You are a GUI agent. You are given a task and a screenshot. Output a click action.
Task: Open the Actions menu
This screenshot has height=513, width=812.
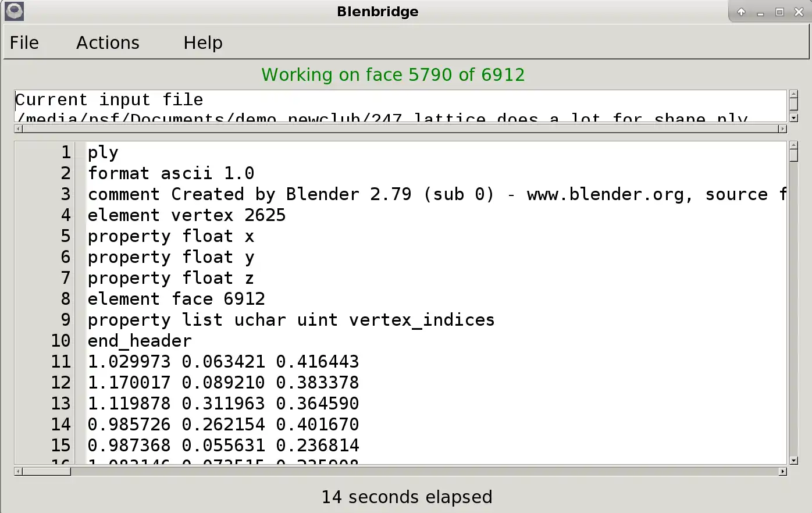pos(108,42)
